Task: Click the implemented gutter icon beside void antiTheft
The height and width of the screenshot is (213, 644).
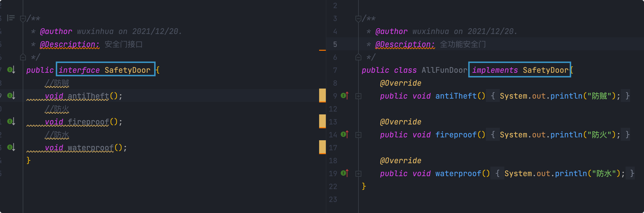Action: coord(11,96)
